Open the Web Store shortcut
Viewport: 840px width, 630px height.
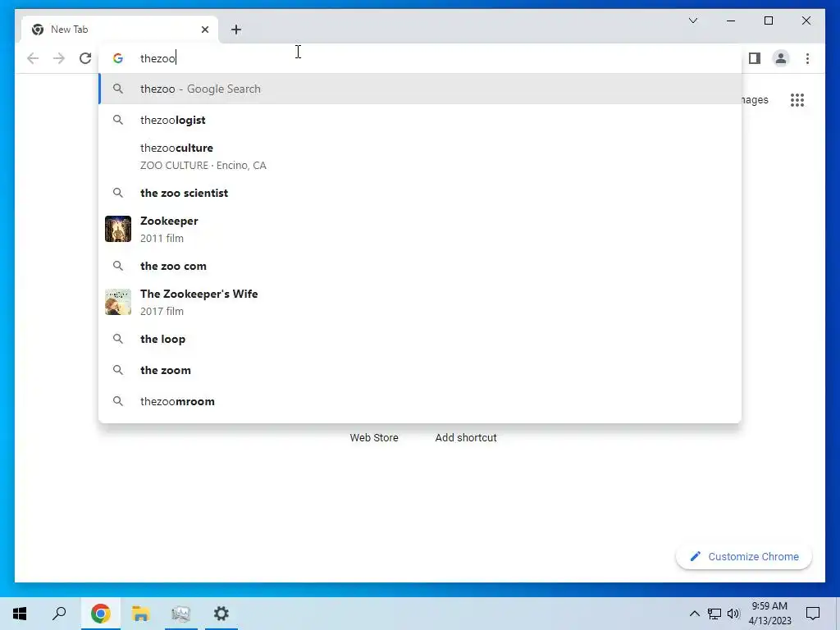tap(374, 438)
